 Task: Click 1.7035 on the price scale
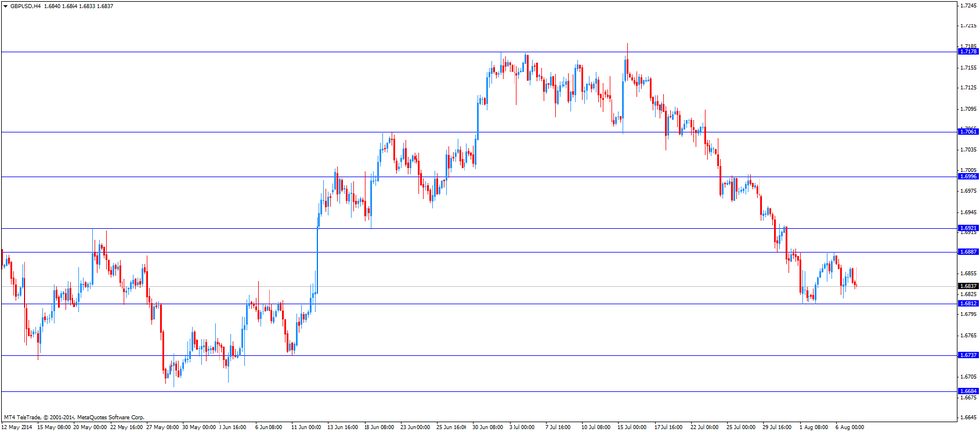[967, 150]
